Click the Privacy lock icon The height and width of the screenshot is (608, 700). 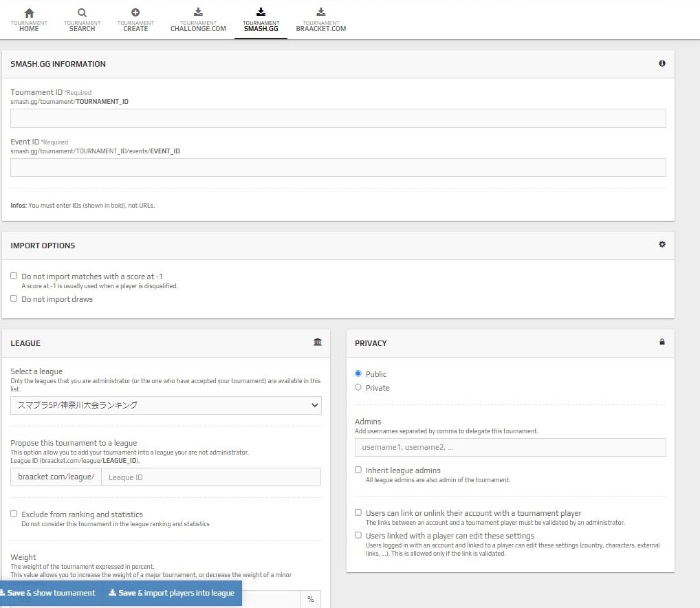click(662, 342)
